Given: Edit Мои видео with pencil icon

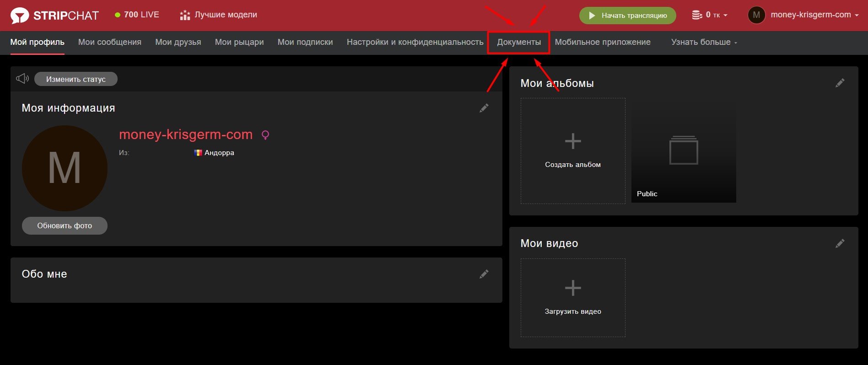Looking at the screenshot, I should pos(840,243).
